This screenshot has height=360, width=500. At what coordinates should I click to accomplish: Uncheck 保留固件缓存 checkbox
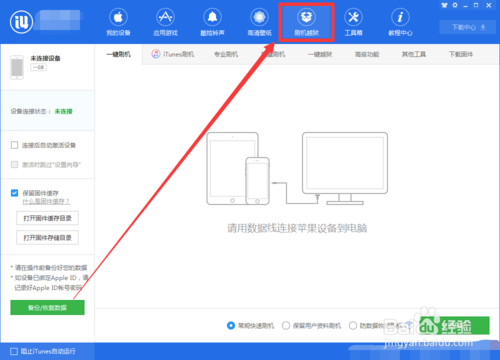(x=14, y=193)
